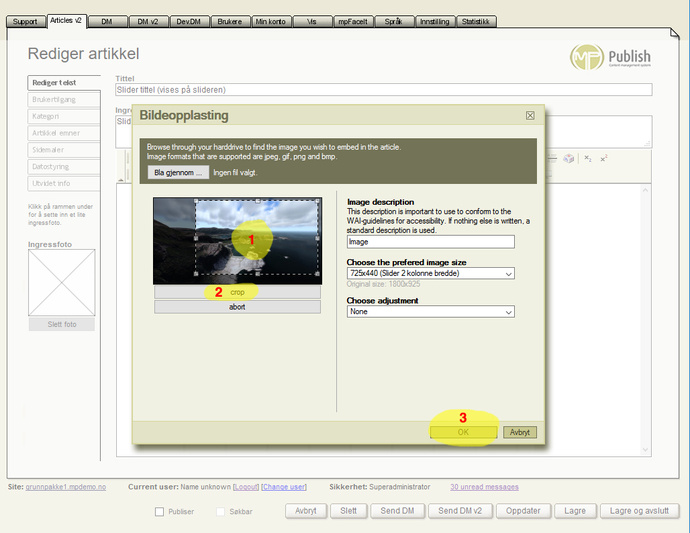690x533 pixels.
Task: Click the Ingressfoto placeholder frame
Action: point(61,282)
